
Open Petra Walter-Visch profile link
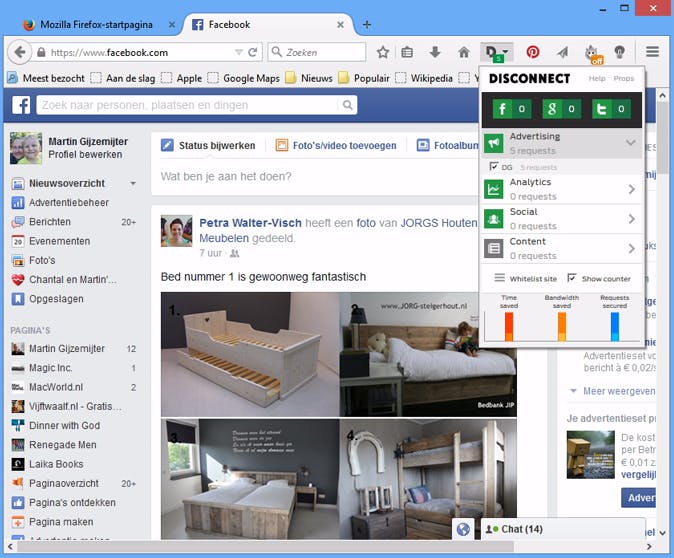[250, 223]
